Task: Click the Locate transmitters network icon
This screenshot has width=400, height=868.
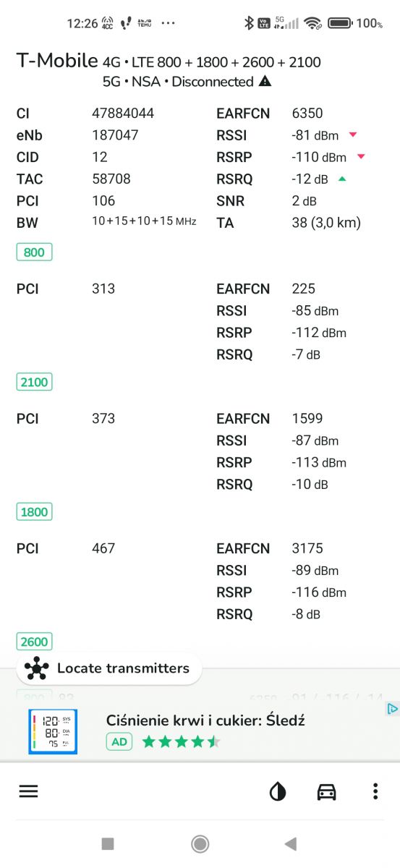Action: pyautogui.click(x=36, y=668)
